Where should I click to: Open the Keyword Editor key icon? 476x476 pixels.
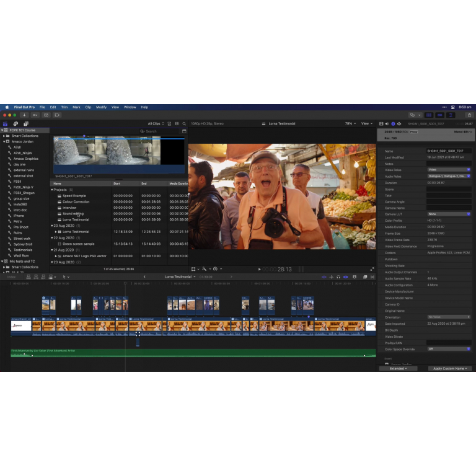(35, 115)
